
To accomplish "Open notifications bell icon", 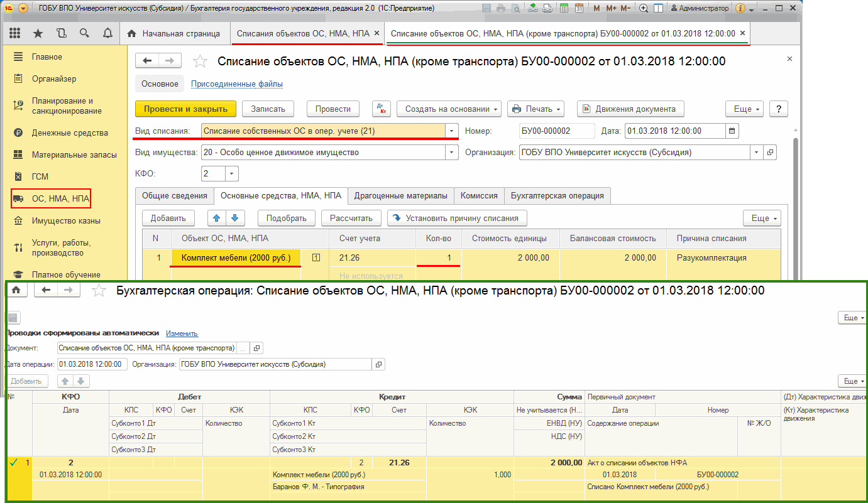I will pos(107,33).
